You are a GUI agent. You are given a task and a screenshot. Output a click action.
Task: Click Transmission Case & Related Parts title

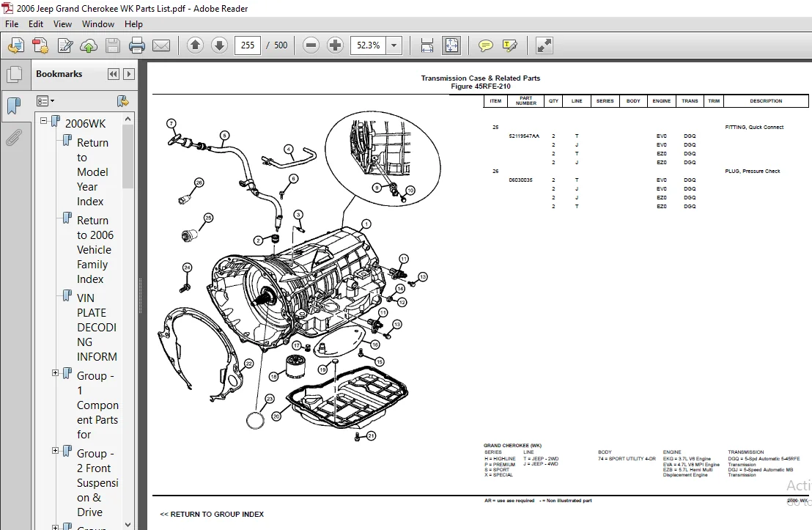coord(481,78)
